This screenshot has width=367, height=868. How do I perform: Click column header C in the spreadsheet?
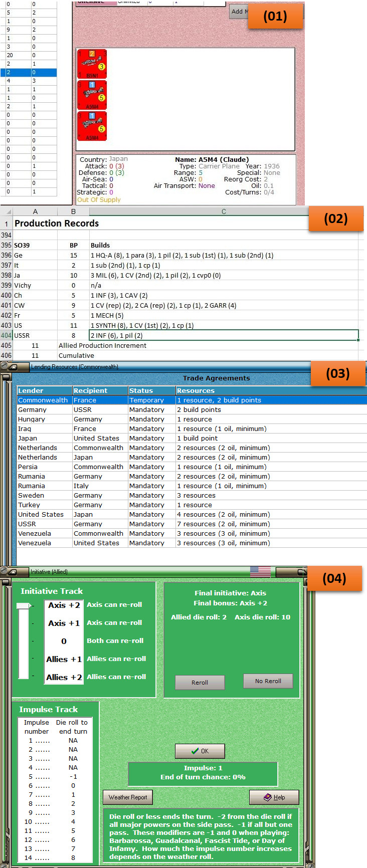224,211
